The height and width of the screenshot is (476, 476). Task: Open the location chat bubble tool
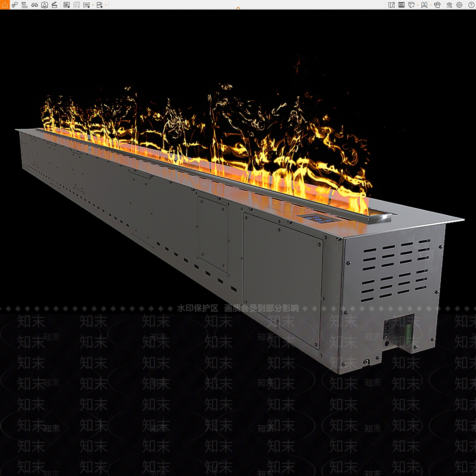tap(15, 5)
